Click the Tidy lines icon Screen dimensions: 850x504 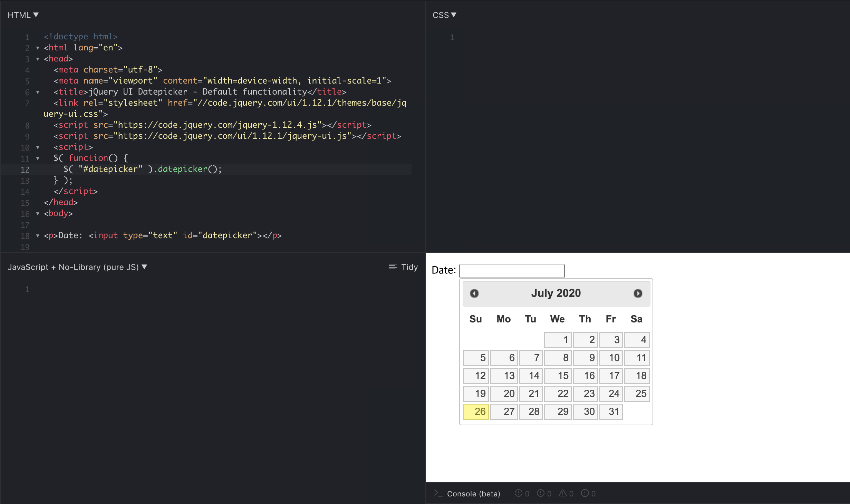393,267
